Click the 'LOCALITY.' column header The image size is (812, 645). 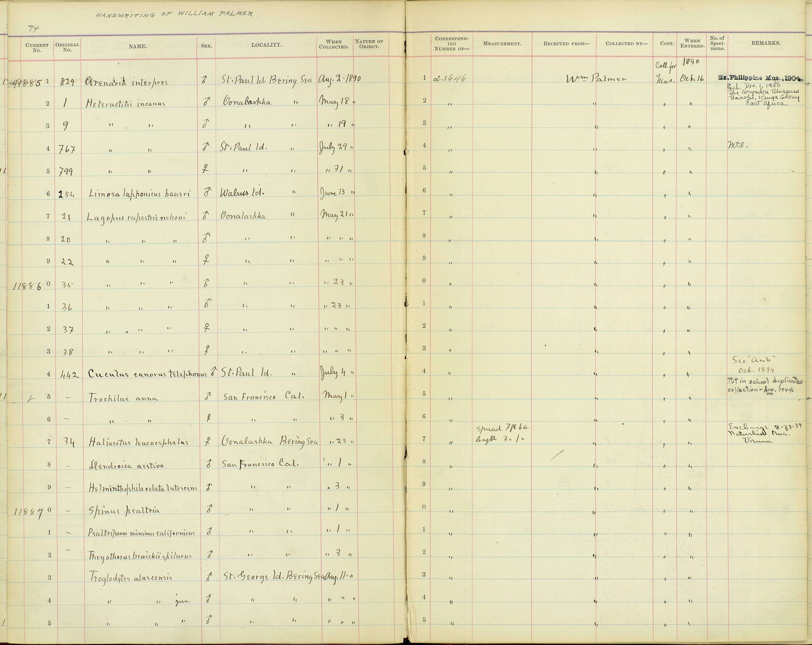point(267,45)
